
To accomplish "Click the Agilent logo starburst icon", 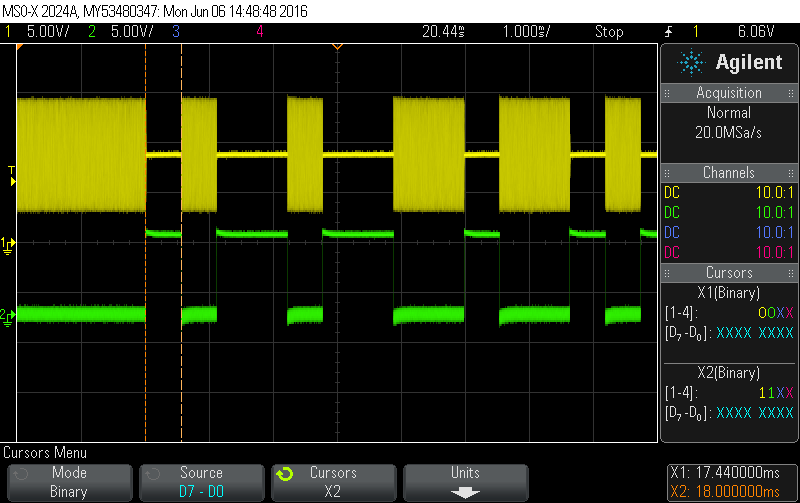I will 691,63.
